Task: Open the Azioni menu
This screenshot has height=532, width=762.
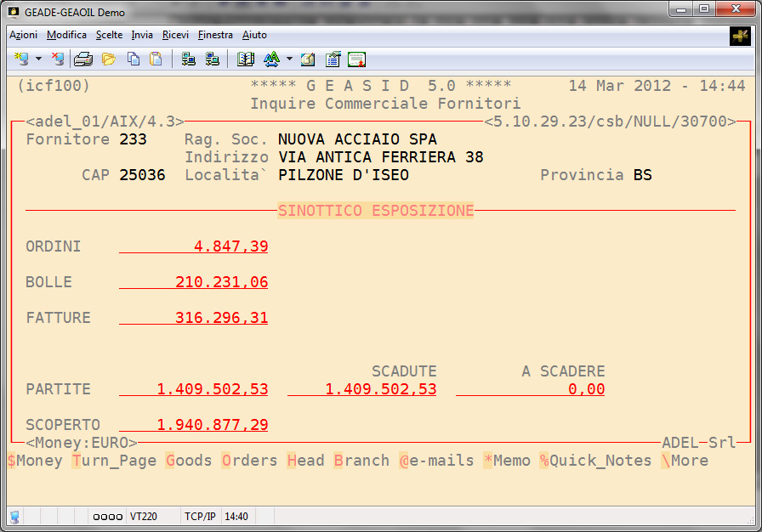Action: click(x=24, y=35)
